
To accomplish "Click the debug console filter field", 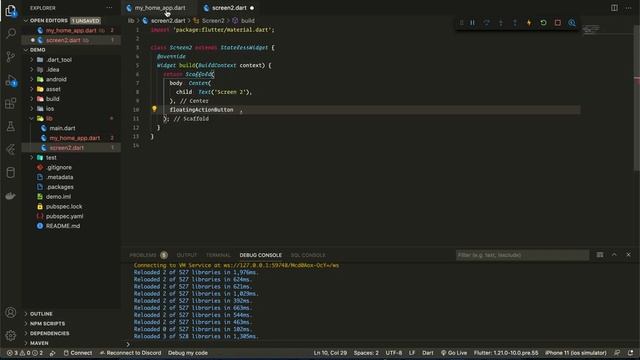I will [522, 255].
